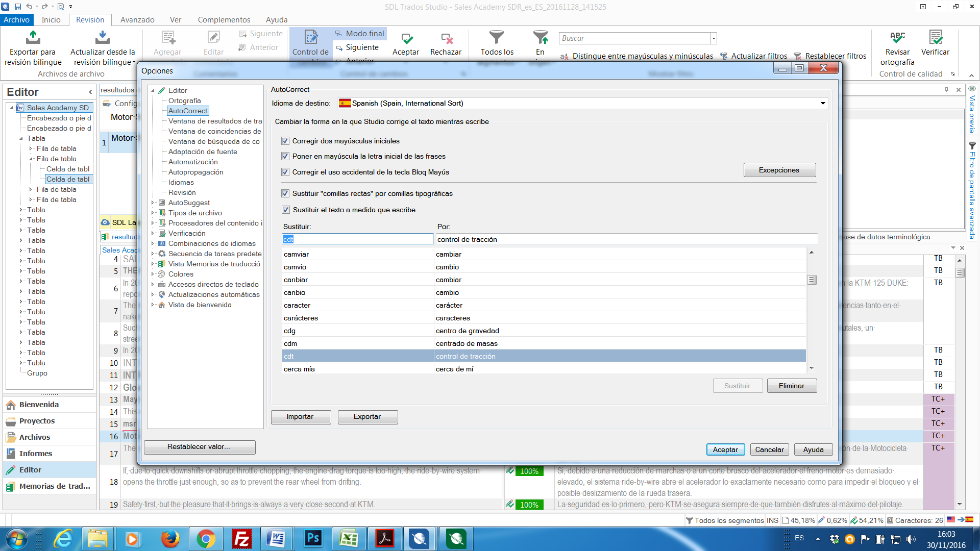
Task: Expand Verificación node in options tree
Action: 153,233
